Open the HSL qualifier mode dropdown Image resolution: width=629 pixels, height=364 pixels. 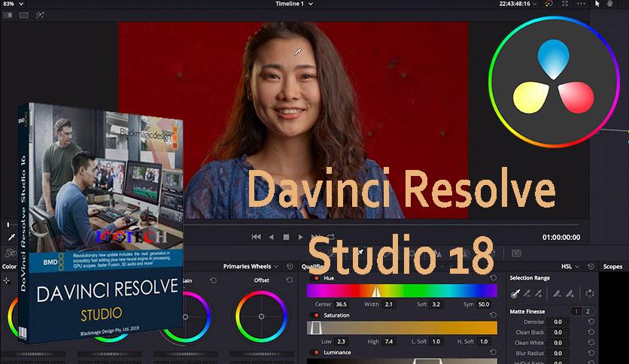point(569,266)
